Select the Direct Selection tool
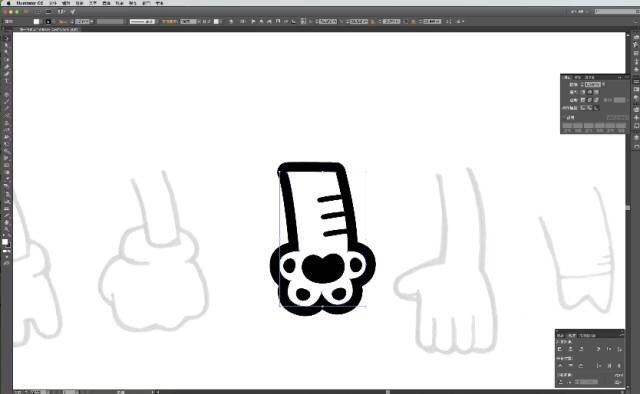 tap(6, 45)
